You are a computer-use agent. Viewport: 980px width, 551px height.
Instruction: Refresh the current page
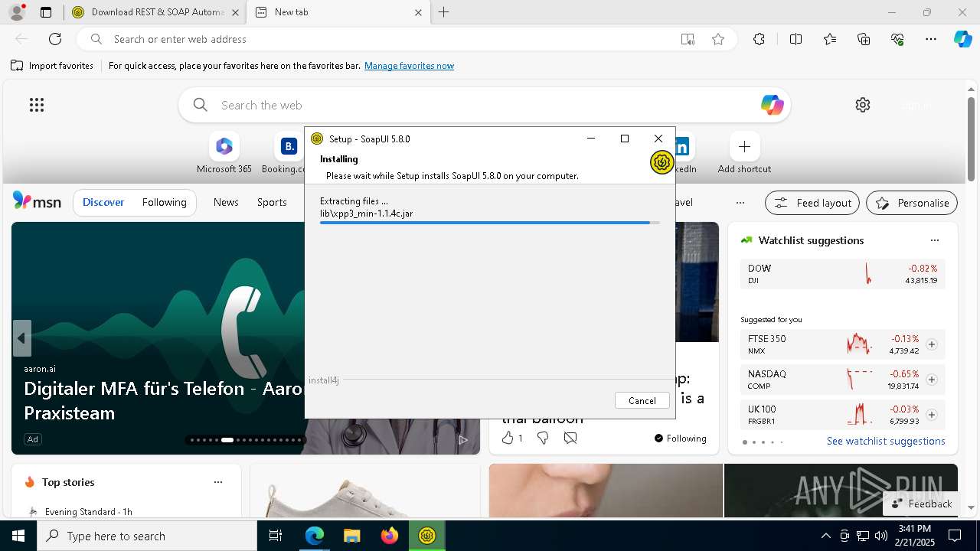[x=55, y=39]
